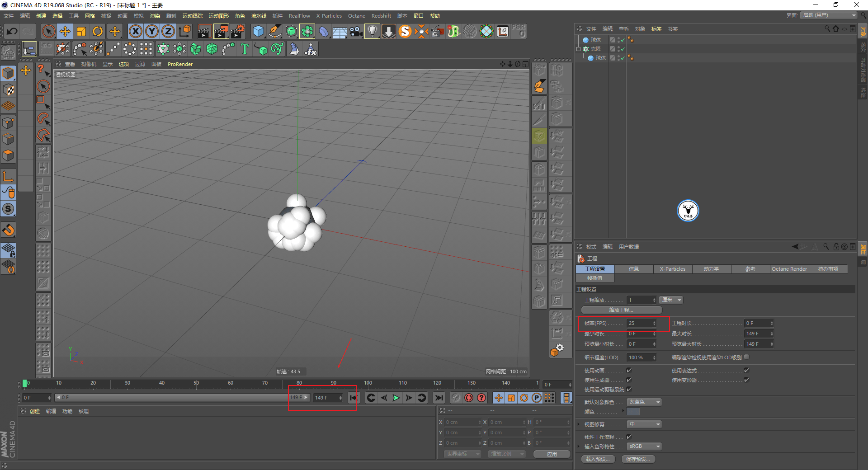Click the Undo arrow icon

point(12,31)
